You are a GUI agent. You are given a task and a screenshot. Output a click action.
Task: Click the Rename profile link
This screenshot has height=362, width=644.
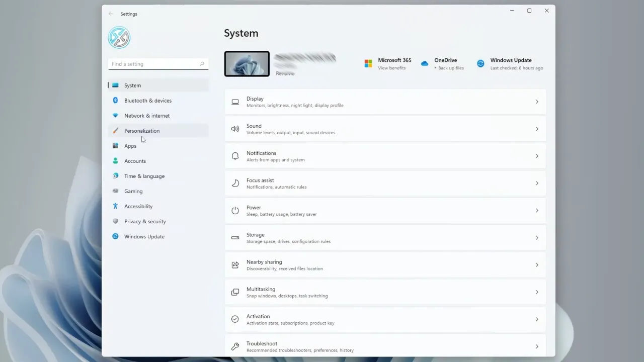pyautogui.click(x=285, y=73)
